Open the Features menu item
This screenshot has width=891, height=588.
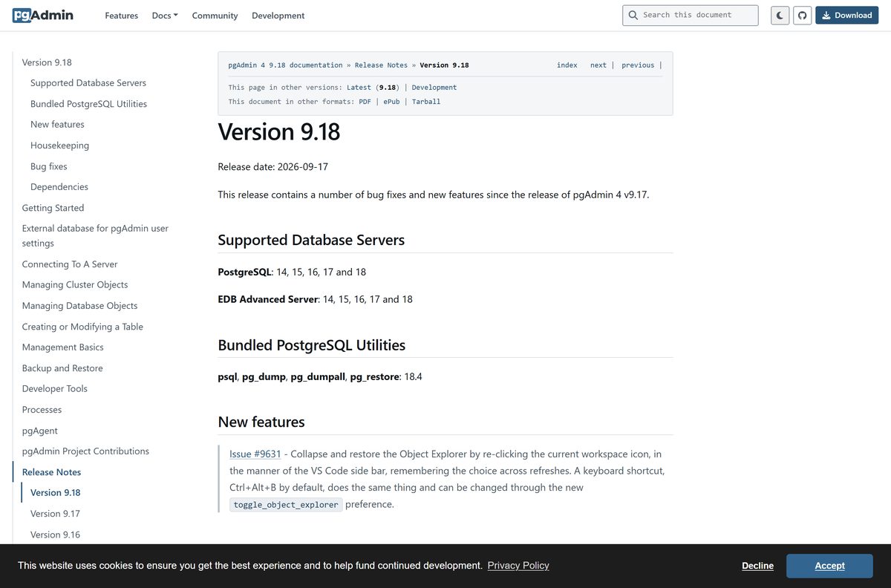click(121, 16)
